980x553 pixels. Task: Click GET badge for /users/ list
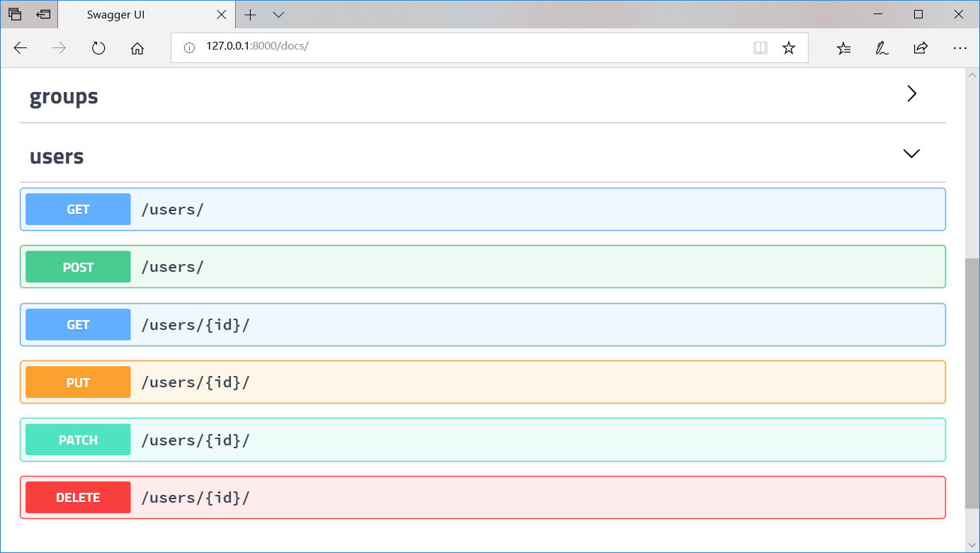(x=78, y=209)
